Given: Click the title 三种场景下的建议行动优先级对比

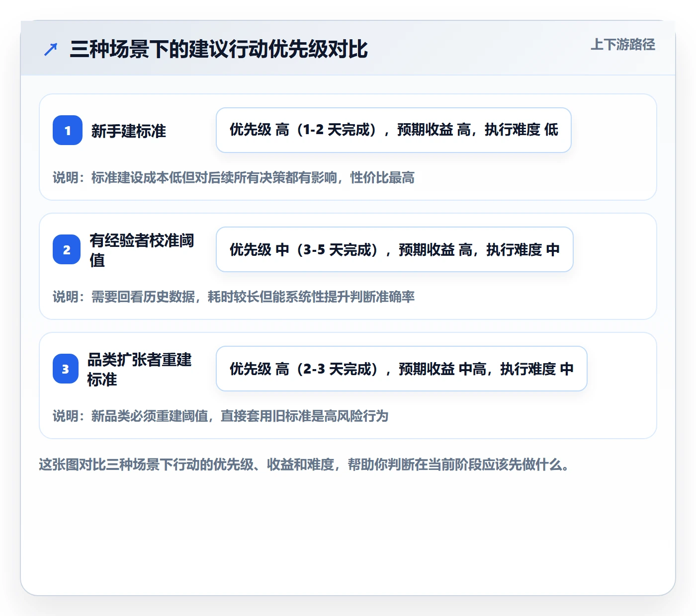Looking at the screenshot, I should point(219,49).
